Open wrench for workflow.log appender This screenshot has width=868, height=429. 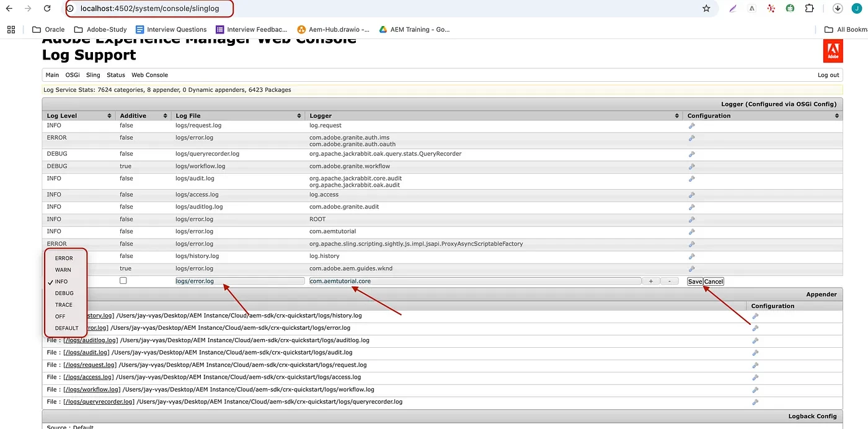pos(755,390)
